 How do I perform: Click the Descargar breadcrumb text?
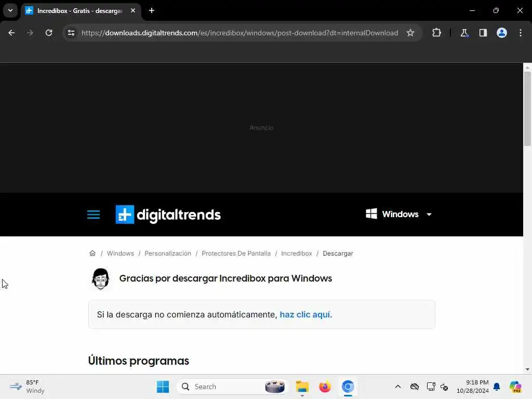[338, 254]
